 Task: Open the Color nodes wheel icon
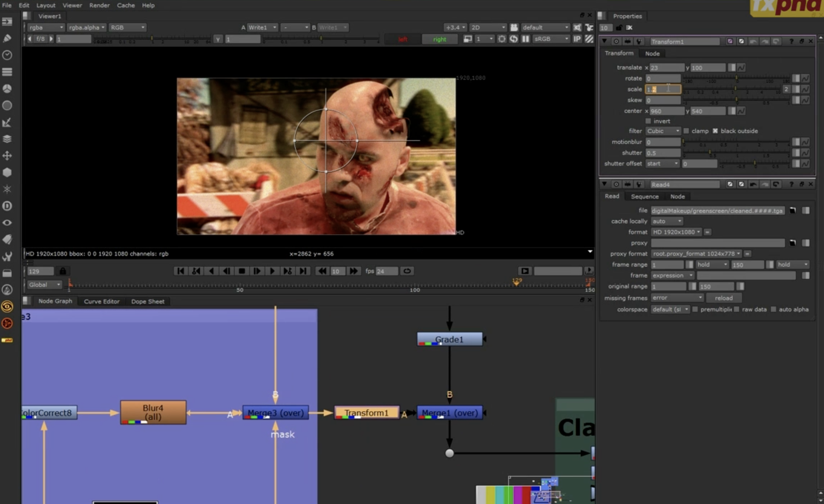pyautogui.click(x=7, y=89)
